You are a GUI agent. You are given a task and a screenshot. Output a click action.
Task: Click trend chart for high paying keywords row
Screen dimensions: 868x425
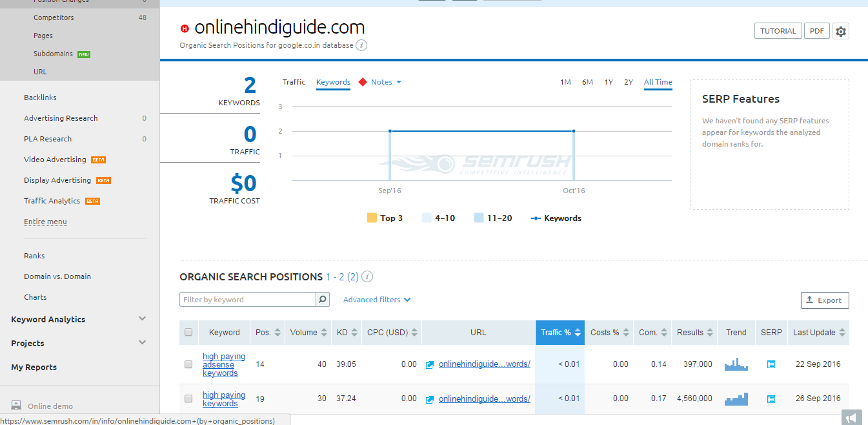(736, 399)
